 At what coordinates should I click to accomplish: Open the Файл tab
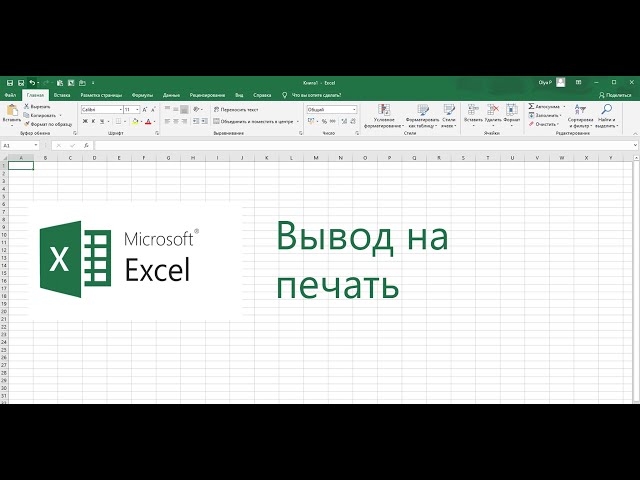11,95
